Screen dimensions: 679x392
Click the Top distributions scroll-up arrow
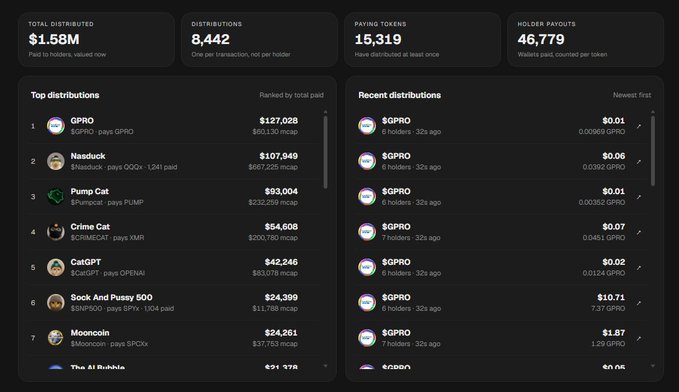click(x=325, y=112)
